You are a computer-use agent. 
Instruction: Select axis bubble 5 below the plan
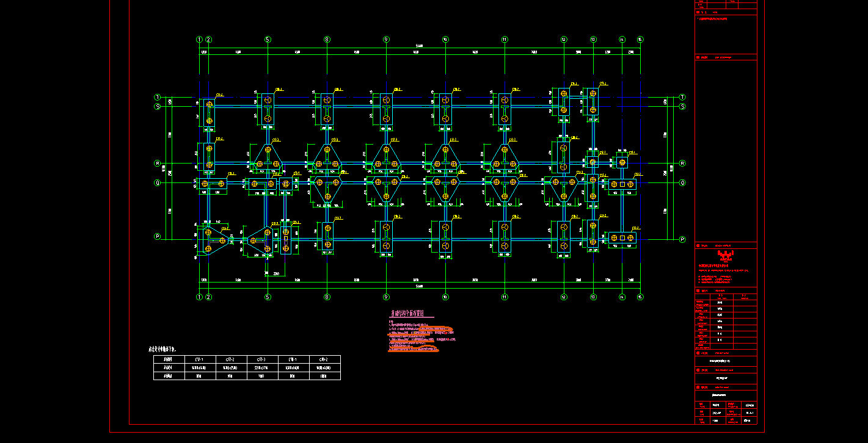click(x=268, y=297)
